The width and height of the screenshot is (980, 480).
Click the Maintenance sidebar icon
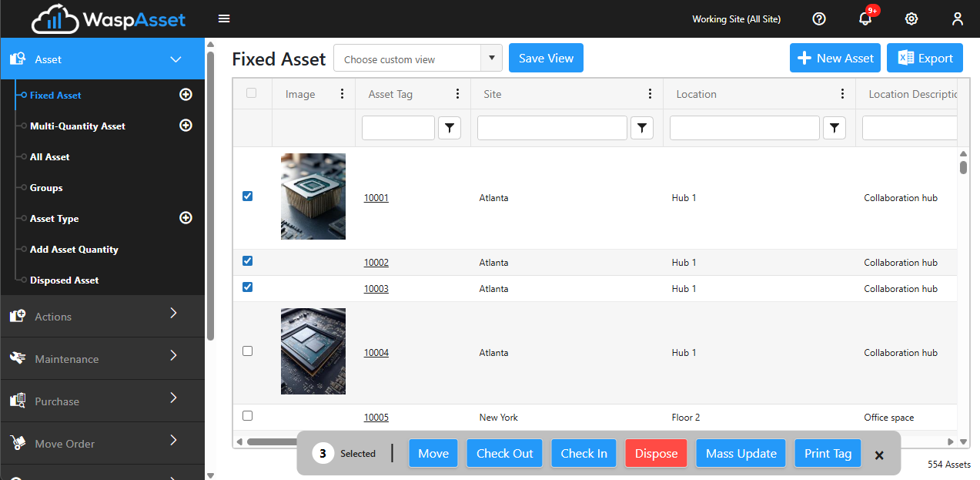pyautogui.click(x=18, y=359)
